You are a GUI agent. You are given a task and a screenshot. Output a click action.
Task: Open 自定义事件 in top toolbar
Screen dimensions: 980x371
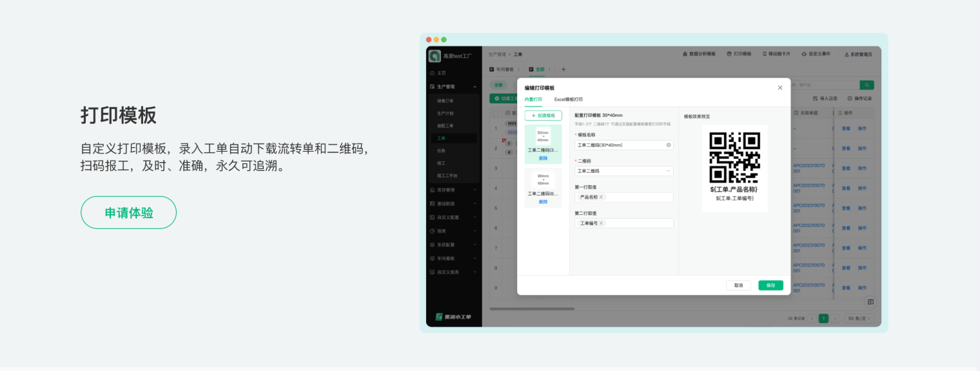[816, 54]
